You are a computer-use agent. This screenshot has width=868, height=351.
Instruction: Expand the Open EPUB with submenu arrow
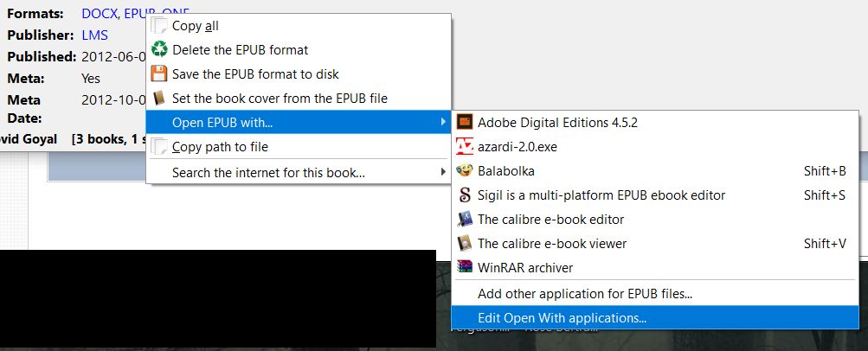(x=443, y=123)
